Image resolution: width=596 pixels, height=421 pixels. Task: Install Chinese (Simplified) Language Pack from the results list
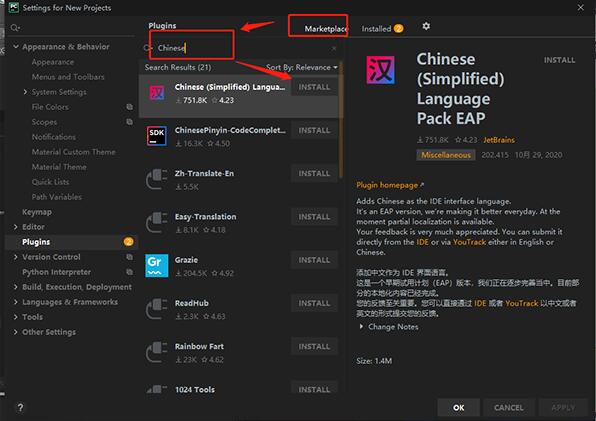[x=314, y=87]
